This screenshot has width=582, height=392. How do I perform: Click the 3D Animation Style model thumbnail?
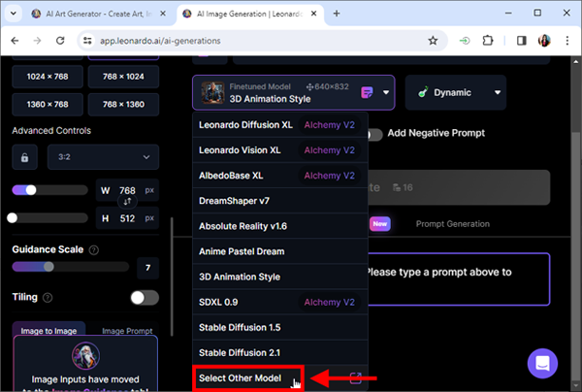212,93
